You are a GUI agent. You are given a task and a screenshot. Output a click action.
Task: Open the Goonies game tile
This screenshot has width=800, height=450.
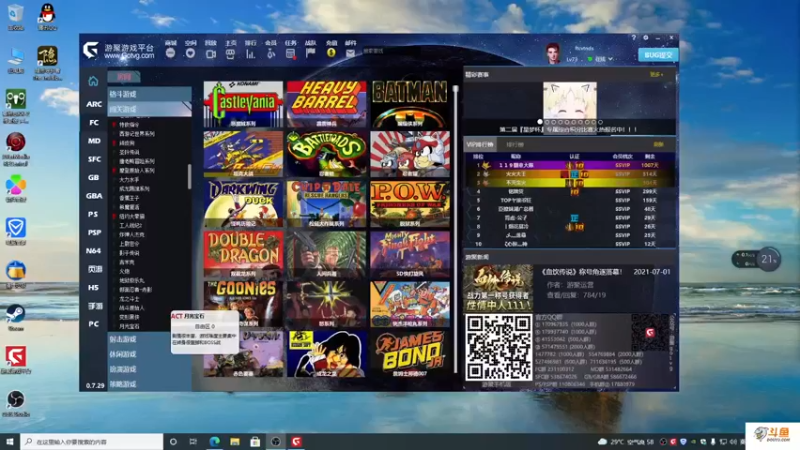pos(243,304)
